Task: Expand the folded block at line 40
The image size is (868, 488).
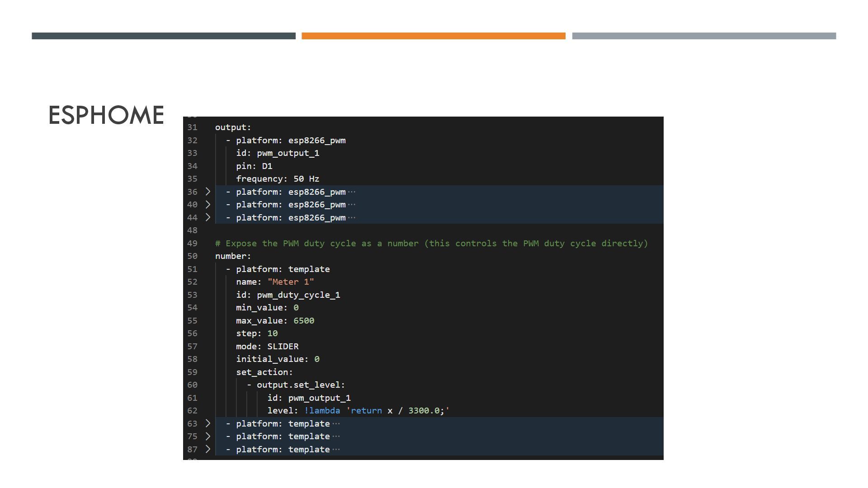Action: pyautogui.click(x=208, y=204)
